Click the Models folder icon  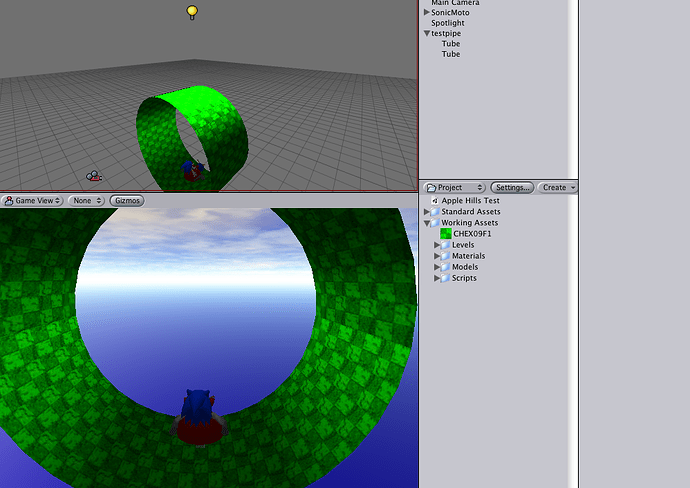pos(446,267)
